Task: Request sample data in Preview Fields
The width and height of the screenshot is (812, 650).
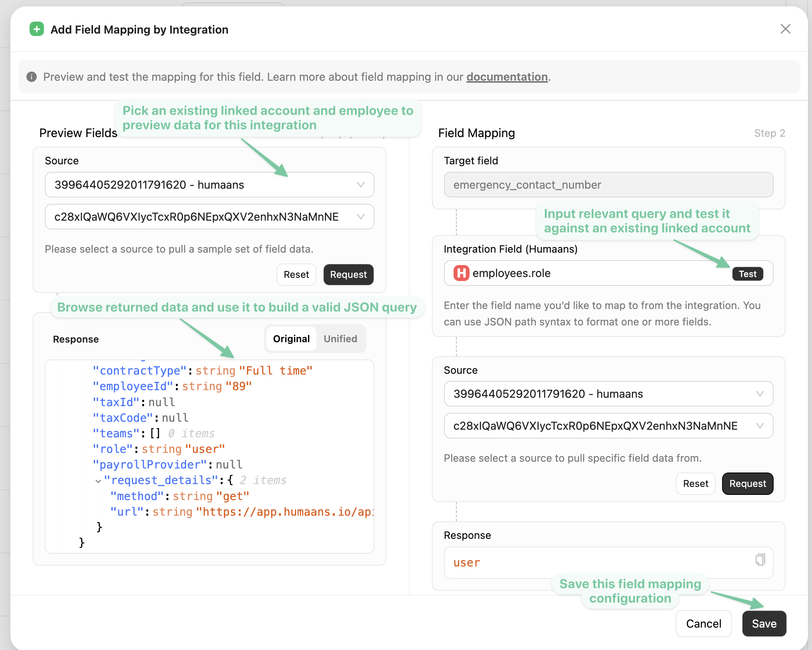Action: 348,275
